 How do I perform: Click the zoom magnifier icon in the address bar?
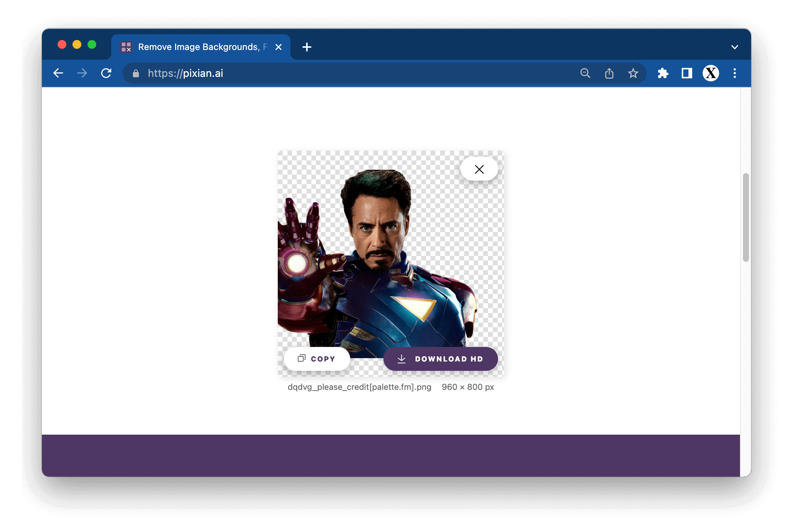(x=585, y=73)
